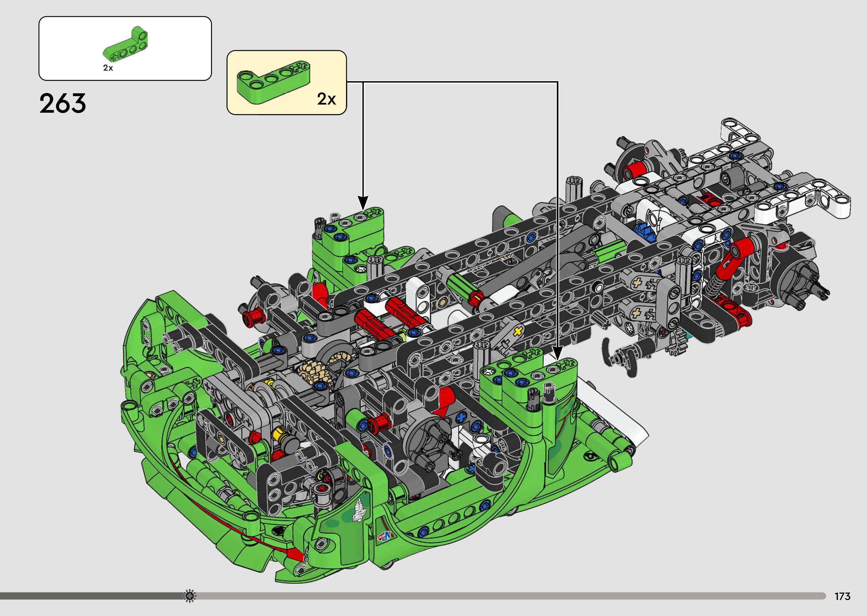Screen dimensions: 867x616
Task: Click the 2x label in the white parts box
Action: coord(108,68)
